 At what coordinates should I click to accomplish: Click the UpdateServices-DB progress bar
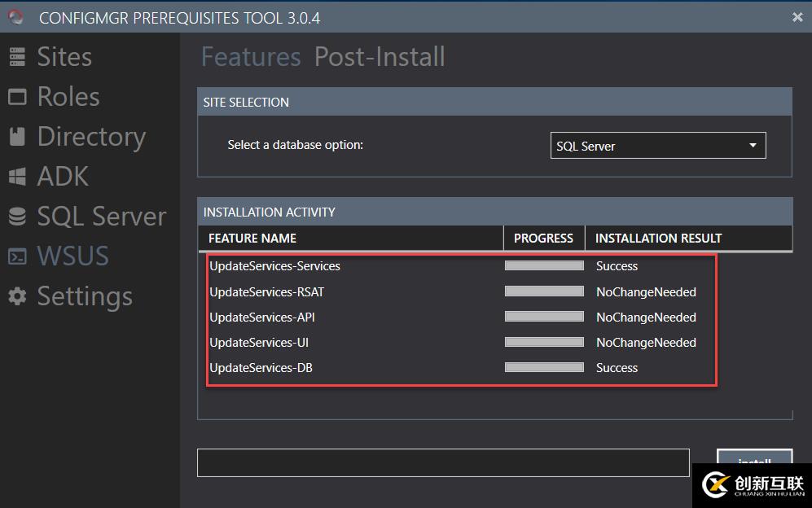[544, 368]
